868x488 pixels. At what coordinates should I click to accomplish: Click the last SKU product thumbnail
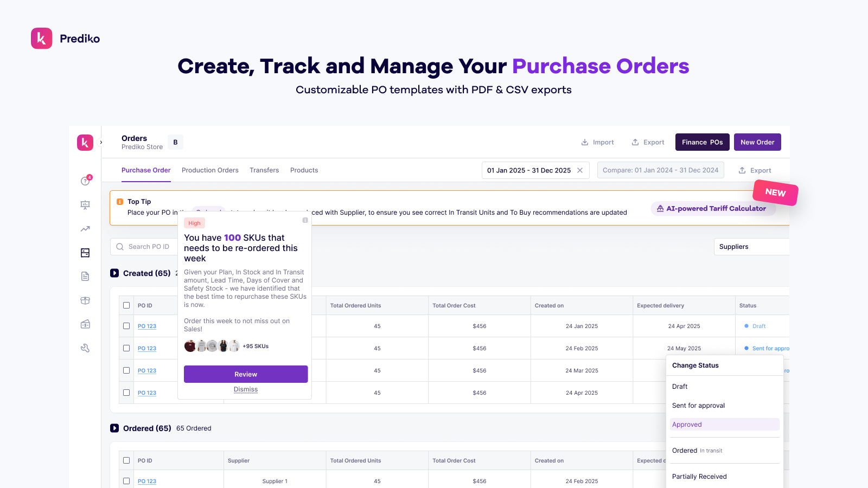pos(234,346)
